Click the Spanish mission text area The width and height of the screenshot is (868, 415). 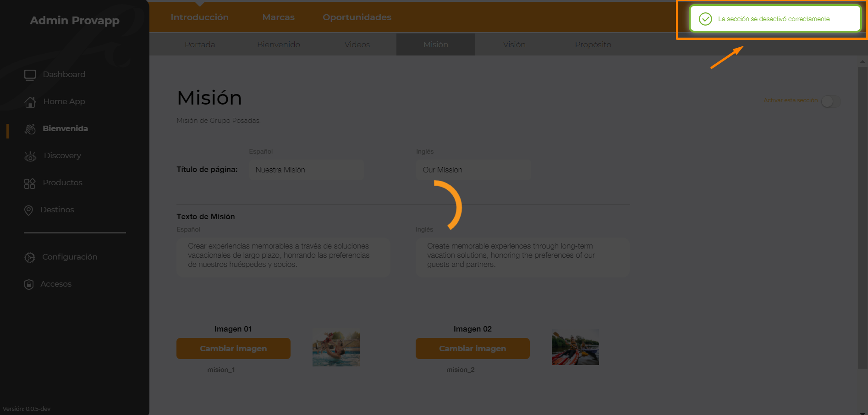click(x=283, y=257)
